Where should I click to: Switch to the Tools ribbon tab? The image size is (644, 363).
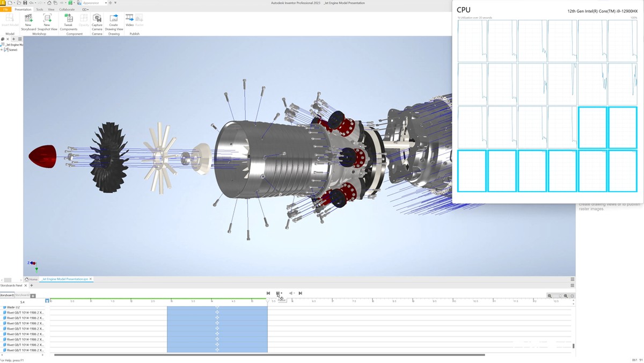click(40, 10)
